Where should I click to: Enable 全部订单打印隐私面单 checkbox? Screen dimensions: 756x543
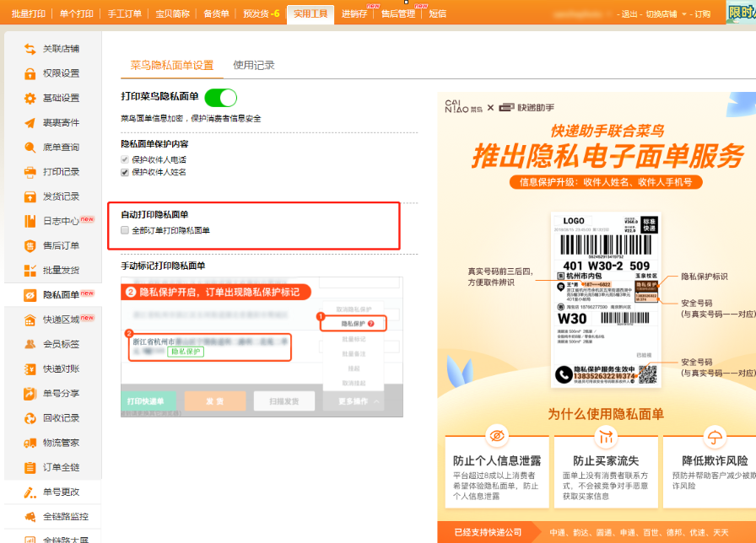click(x=125, y=230)
